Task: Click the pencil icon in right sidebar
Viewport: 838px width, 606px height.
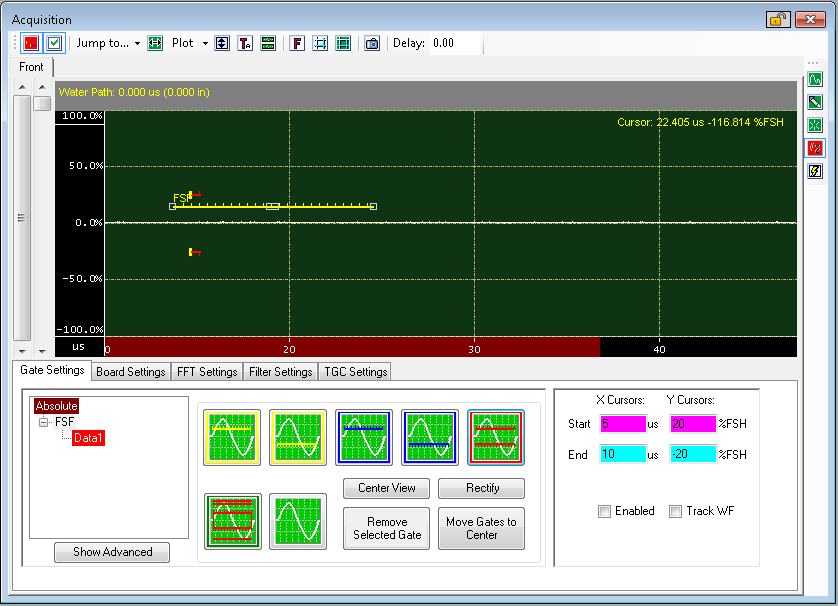Action: (x=815, y=101)
